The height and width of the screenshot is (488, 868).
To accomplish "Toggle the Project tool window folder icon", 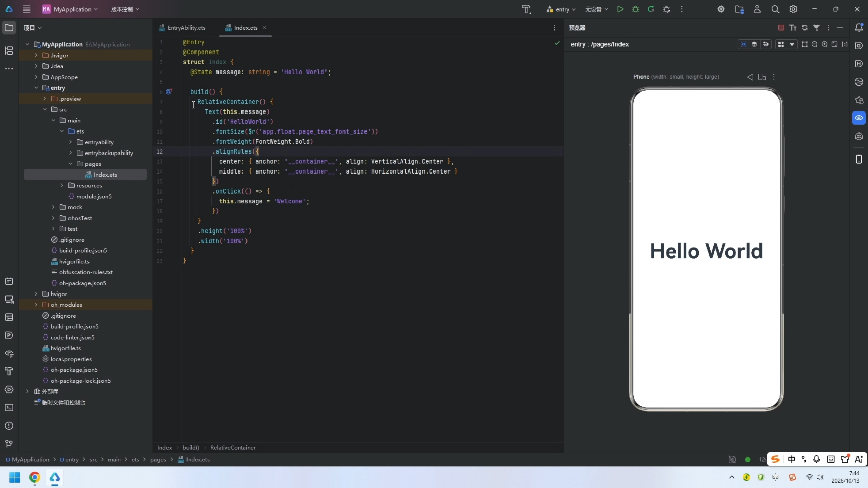I will 9,28.
